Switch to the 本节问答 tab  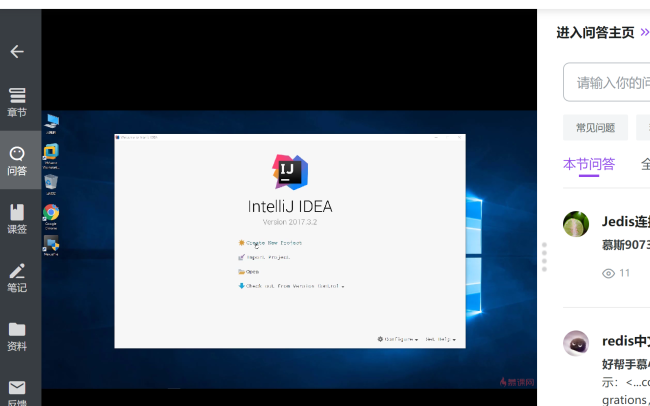(x=589, y=164)
